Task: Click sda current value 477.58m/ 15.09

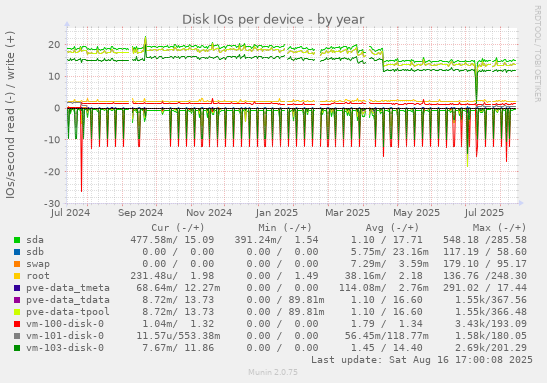Action: pyautogui.click(x=172, y=240)
